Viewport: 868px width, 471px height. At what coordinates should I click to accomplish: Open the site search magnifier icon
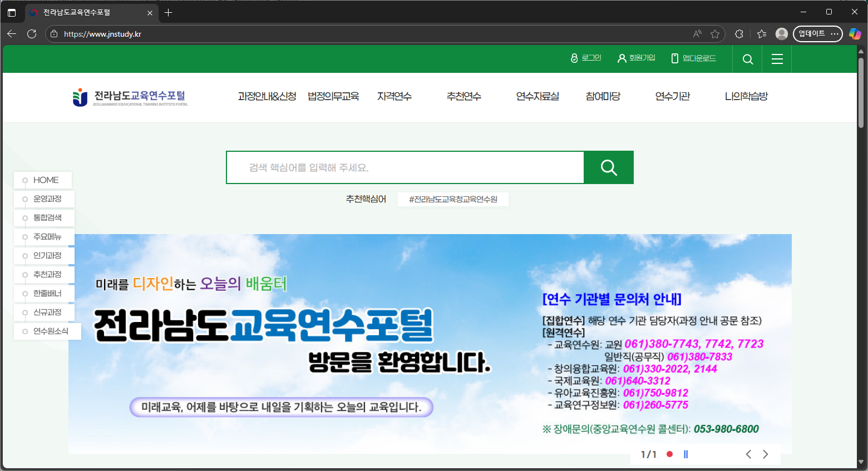pyautogui.click(x=747, y=58)
